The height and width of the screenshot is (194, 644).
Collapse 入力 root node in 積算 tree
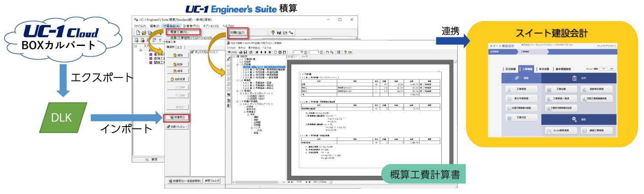(x=136, y=46)
